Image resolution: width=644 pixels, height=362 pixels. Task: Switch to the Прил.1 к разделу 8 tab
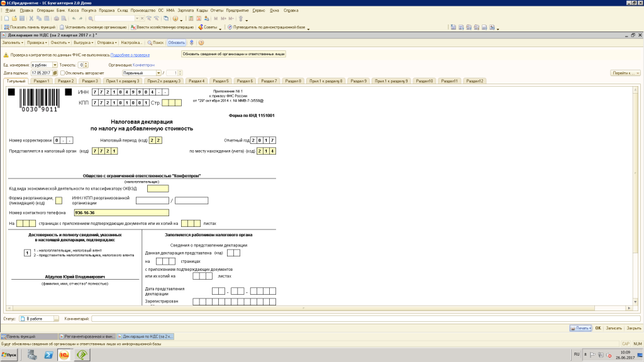pyautogui.click(x=326, y=81)
